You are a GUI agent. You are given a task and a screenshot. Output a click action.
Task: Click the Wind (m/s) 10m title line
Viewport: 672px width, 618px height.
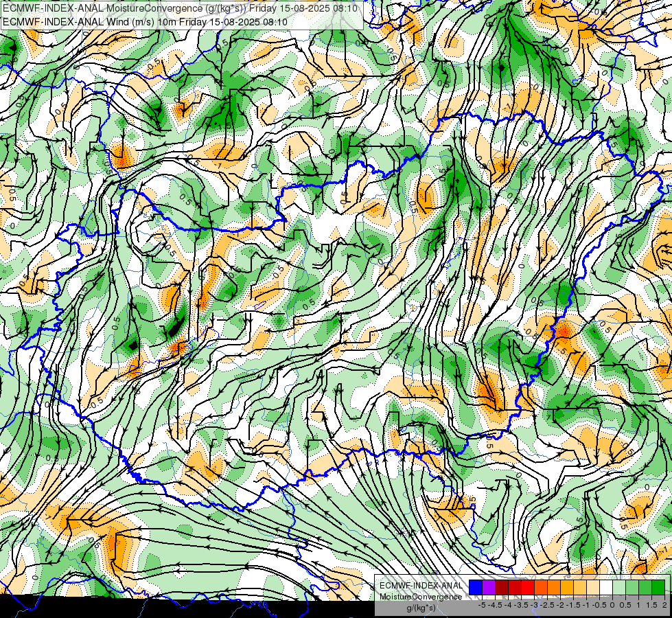point(145,22)
